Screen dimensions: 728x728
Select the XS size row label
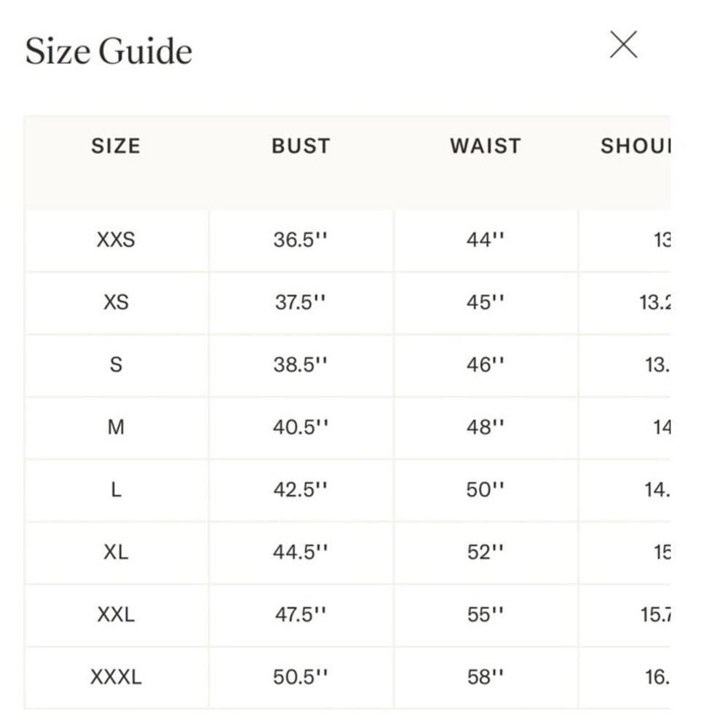tap(116, 302)
